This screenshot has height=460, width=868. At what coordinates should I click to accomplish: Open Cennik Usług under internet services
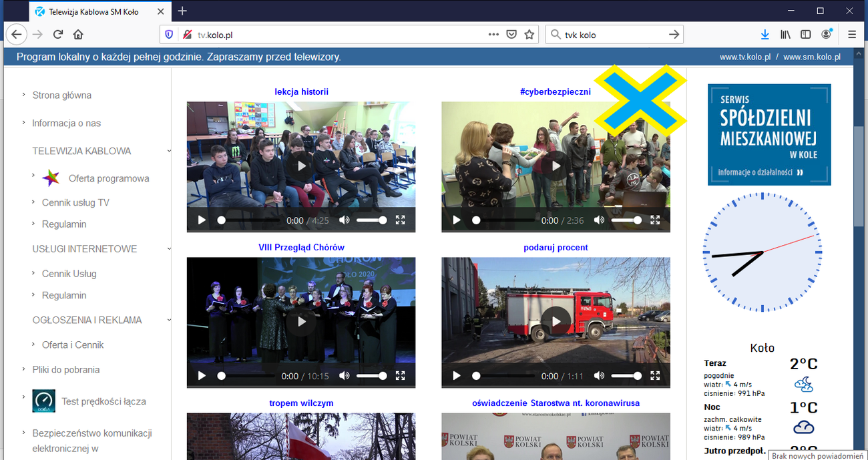(x=69, y=274)
